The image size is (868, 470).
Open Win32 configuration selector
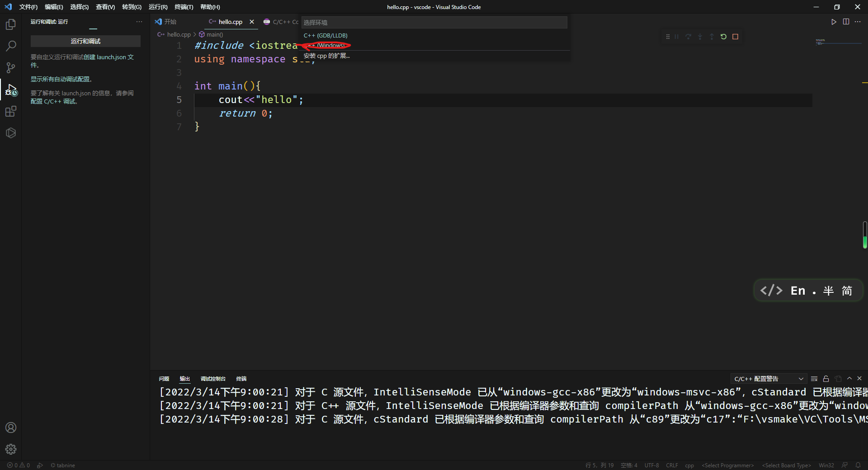click(826, 465)
